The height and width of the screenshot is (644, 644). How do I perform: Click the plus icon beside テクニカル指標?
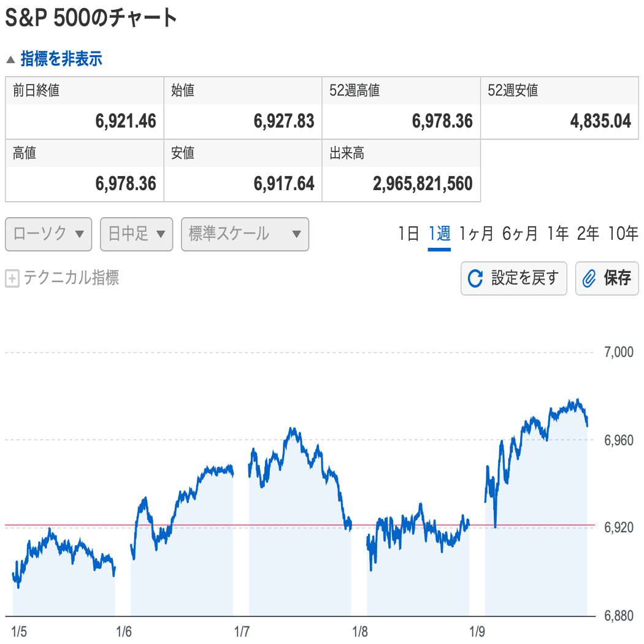pyautogui.click(x=12, y=279)
